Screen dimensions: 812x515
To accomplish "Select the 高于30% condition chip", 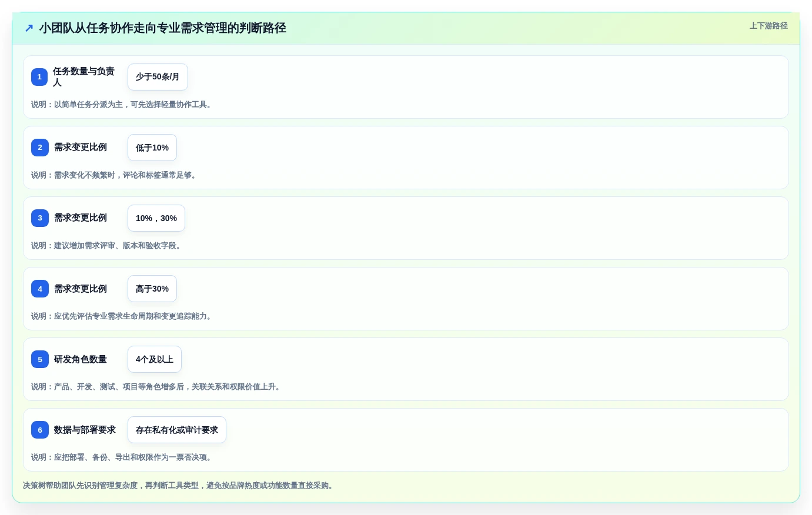I will [152, 289].
